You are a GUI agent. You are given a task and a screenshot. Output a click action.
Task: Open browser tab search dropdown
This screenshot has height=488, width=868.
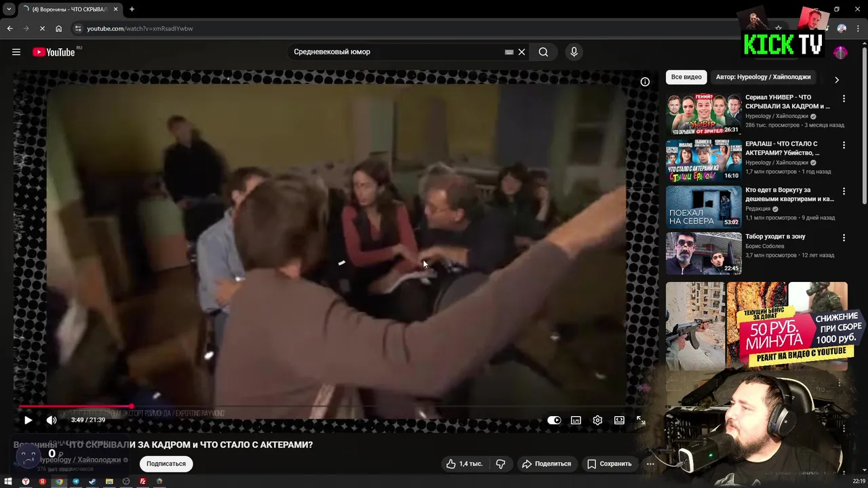pos(9,9)
